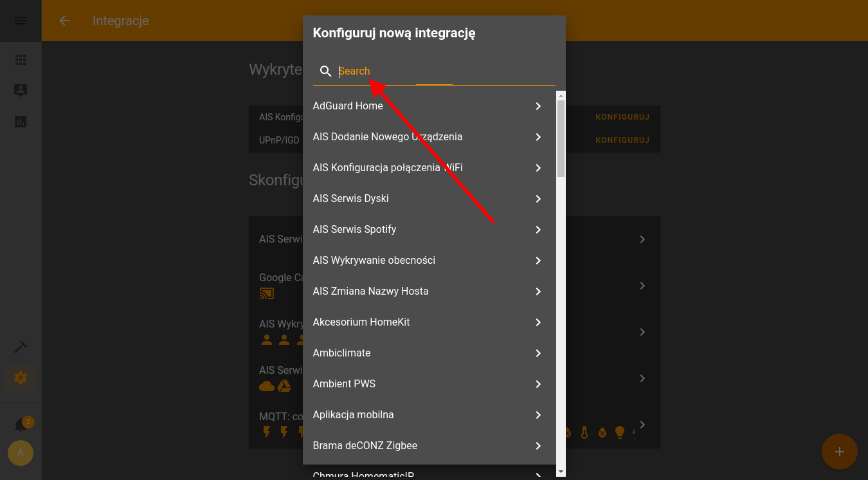This screenshot has width=868, height=480.
Task: Open the user profile avatar A
Action: (x=21, y=453)
